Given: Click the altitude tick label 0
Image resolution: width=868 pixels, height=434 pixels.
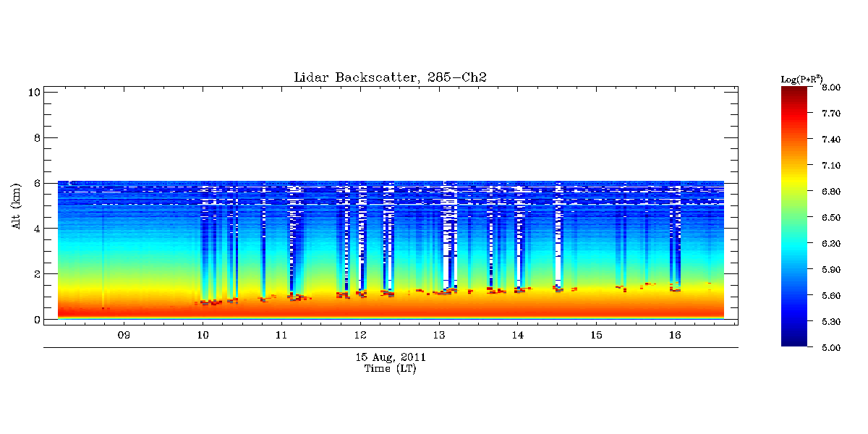Looking at the screenshot, I should coord(36,320).
